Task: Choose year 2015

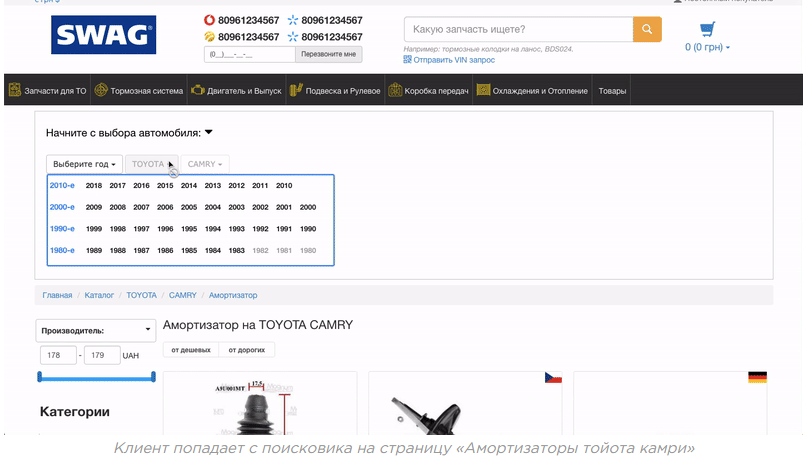Action: (165, 185)
